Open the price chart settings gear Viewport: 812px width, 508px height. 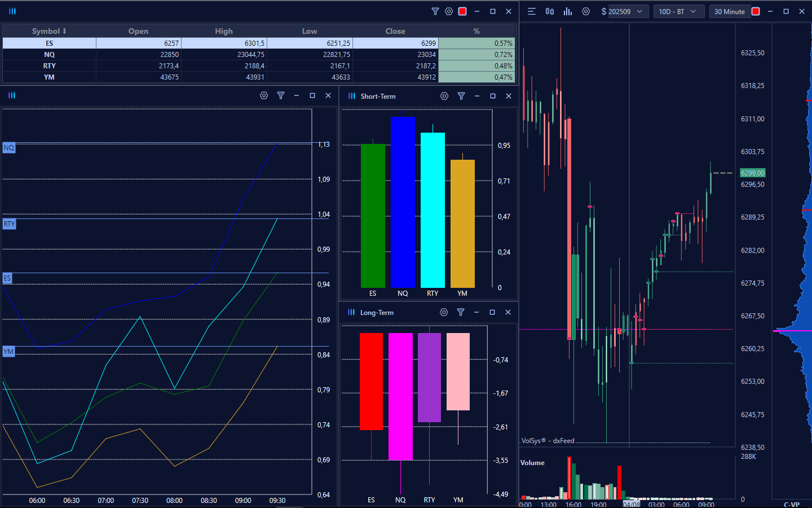tap(586, 11)
